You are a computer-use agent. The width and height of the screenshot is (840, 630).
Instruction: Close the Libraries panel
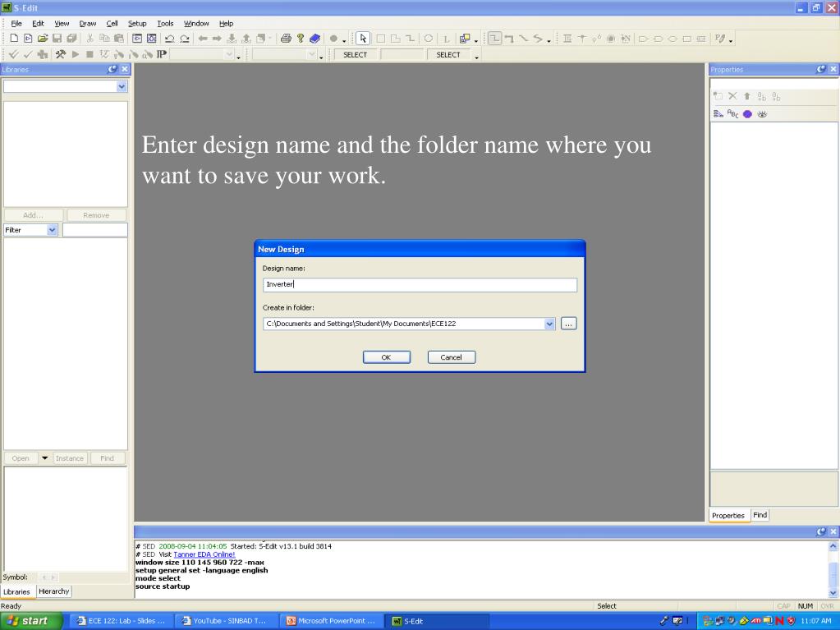pyautogui.click(x=124, y=69)
